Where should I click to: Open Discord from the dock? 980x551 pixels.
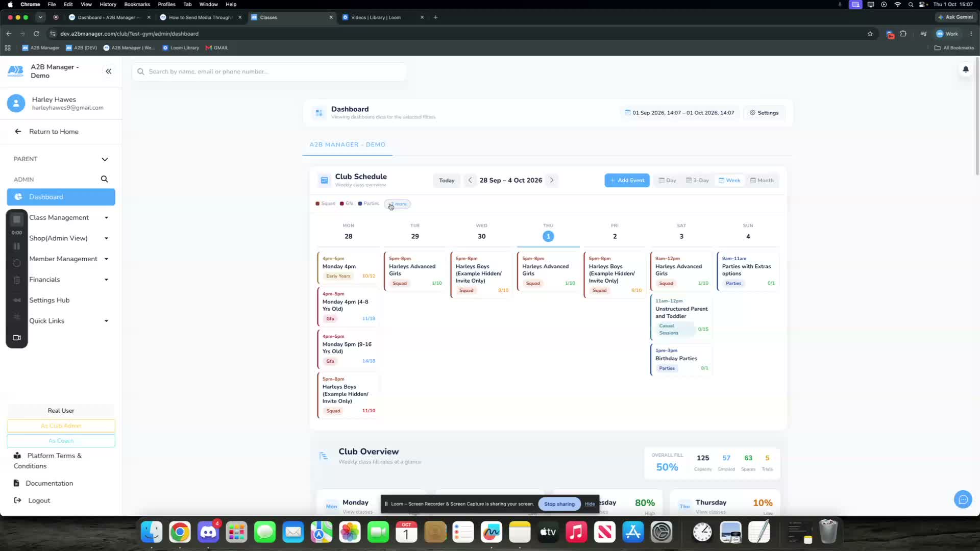coord(208,532)
